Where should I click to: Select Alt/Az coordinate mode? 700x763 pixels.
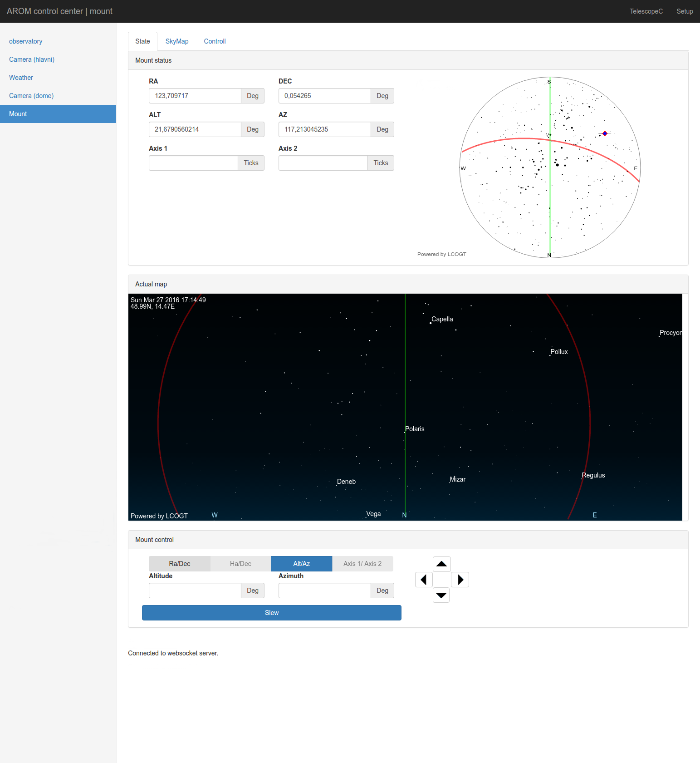301,564
